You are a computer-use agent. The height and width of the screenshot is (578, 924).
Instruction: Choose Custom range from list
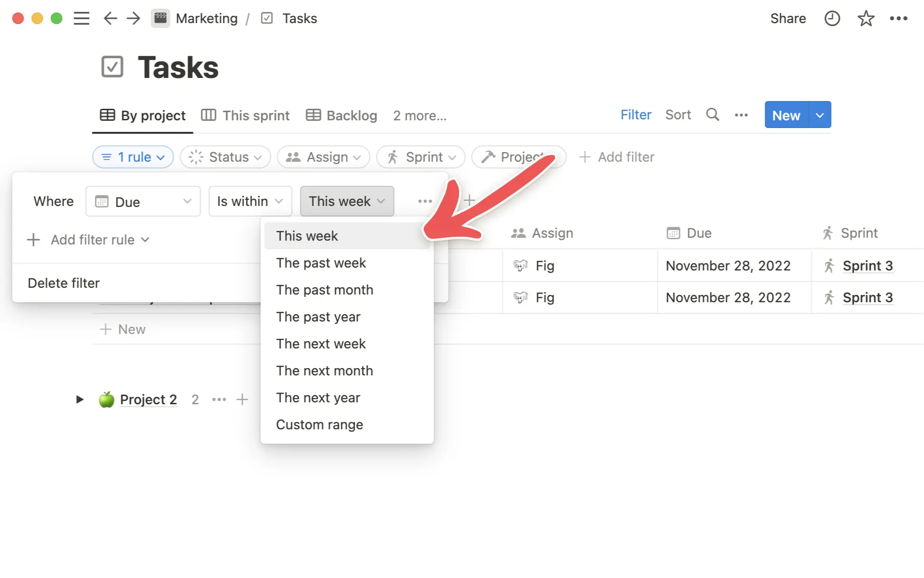pos(320,424)
